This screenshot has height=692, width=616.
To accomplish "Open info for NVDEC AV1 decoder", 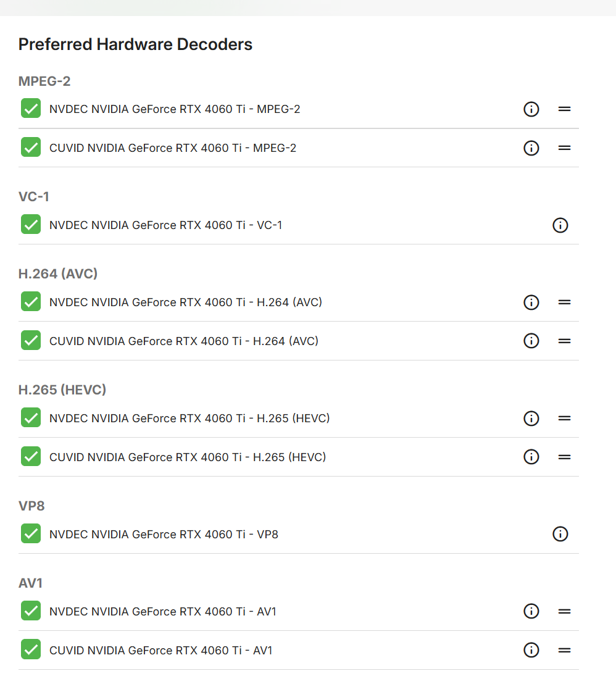I will click(531, 611).
